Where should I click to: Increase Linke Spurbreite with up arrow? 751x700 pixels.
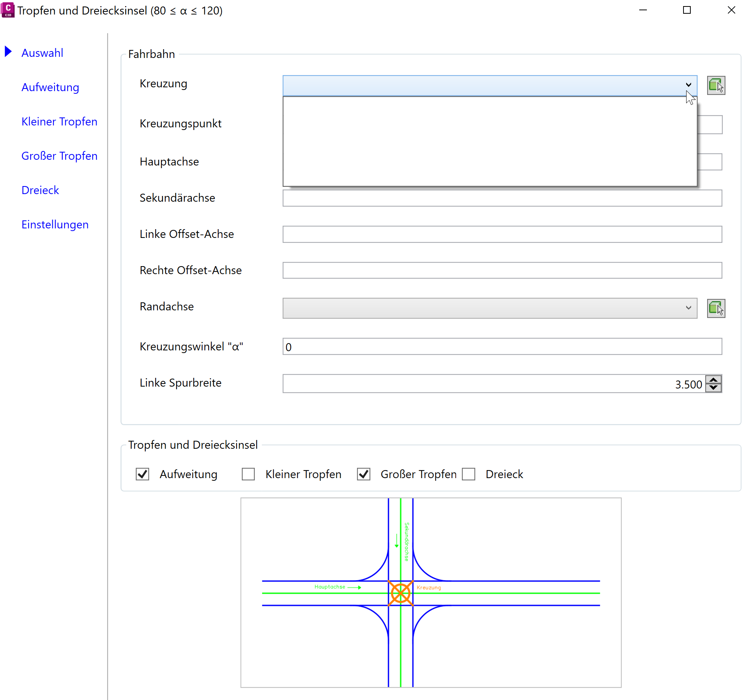pos(713,379)
